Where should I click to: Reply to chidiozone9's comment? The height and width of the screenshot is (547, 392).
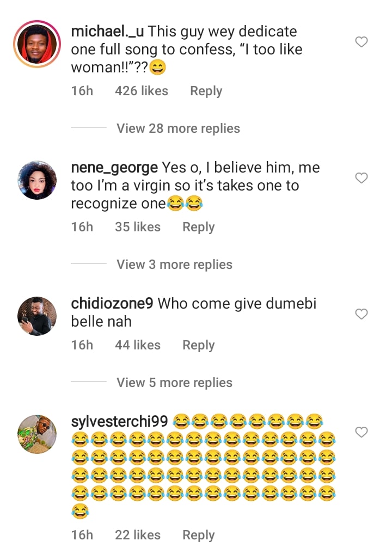point(198,345)
